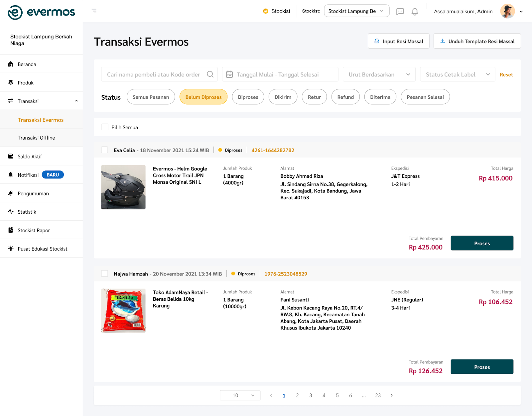Open the notification bell in the top bar

point(415,11)
